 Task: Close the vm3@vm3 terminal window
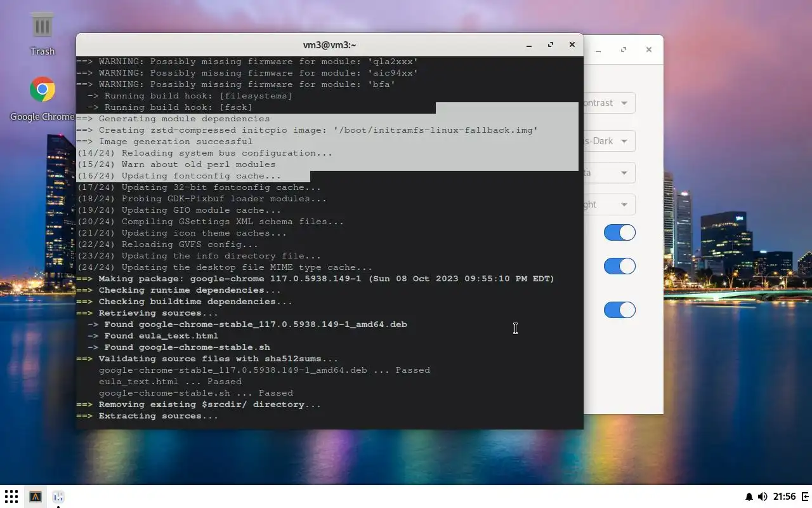click(572, 44)
